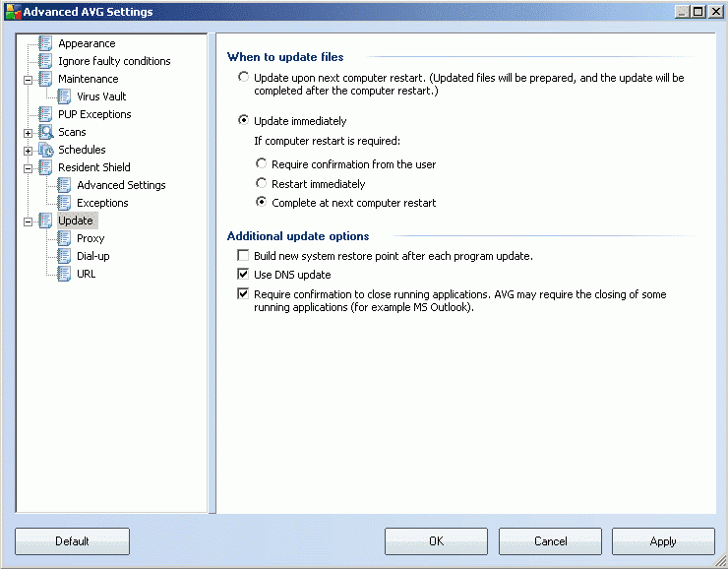Choose Complete at next computer restart

262,202
